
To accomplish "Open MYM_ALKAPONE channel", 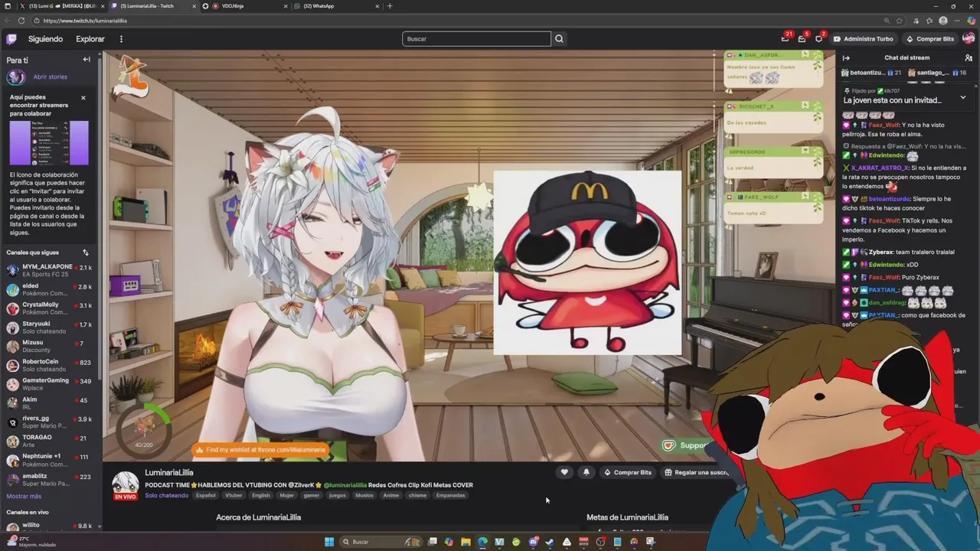I will click(50, 270).
